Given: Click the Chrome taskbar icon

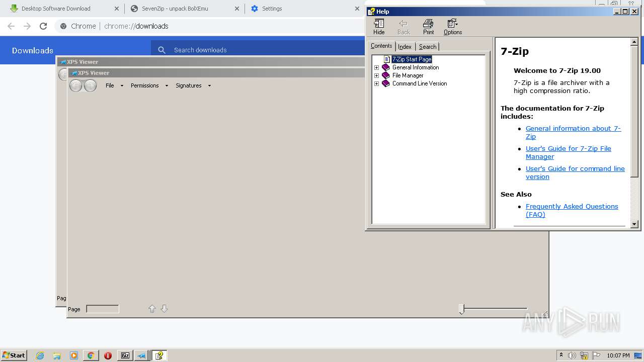Looking at the screenshot, I should pyautogui.click(x=91, y=355).
